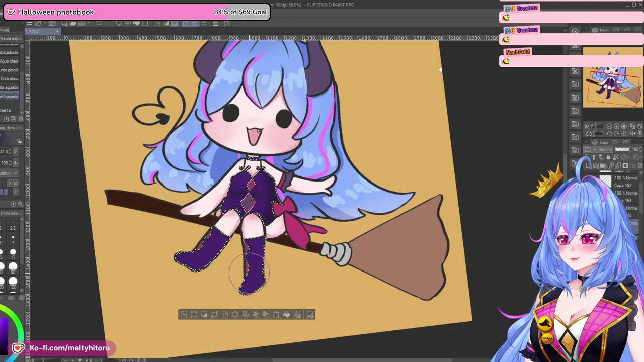This screenshot has height=362, width=644.
Task: Rotate canvas left in Navigator
Action: coord(609,133)
